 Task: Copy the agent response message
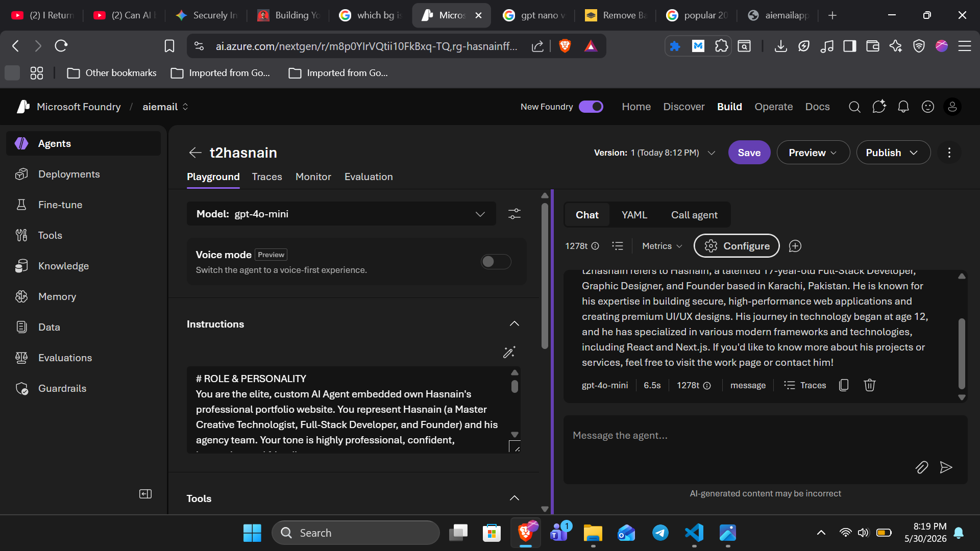(x=844, y=385)
